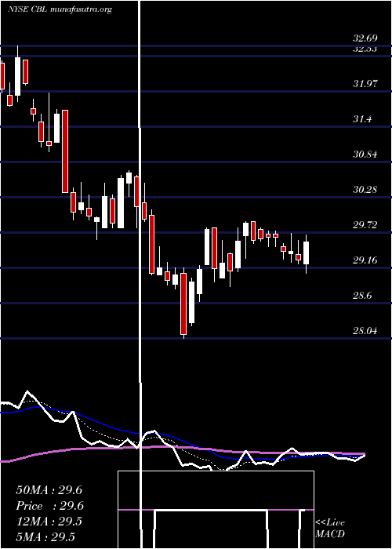This screenshot has width=392, height=549.
Task: Select the 5MA : 29.5 readout
Action: click(x=45, y=537)
